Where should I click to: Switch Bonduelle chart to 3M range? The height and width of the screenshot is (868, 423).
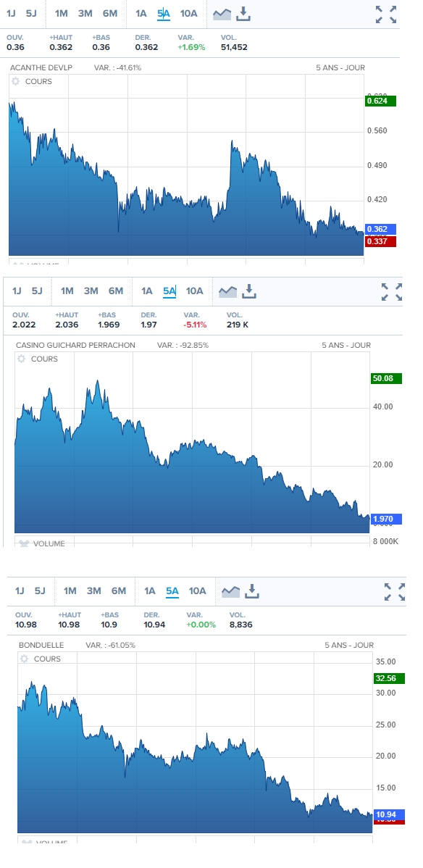(93, 591)
